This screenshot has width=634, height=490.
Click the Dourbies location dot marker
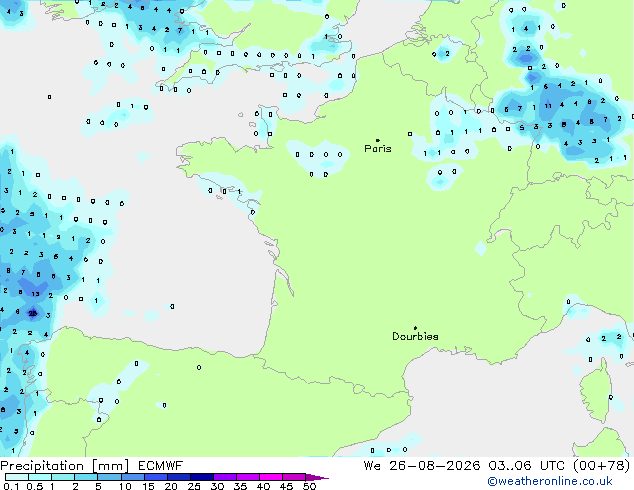[415, 328]
